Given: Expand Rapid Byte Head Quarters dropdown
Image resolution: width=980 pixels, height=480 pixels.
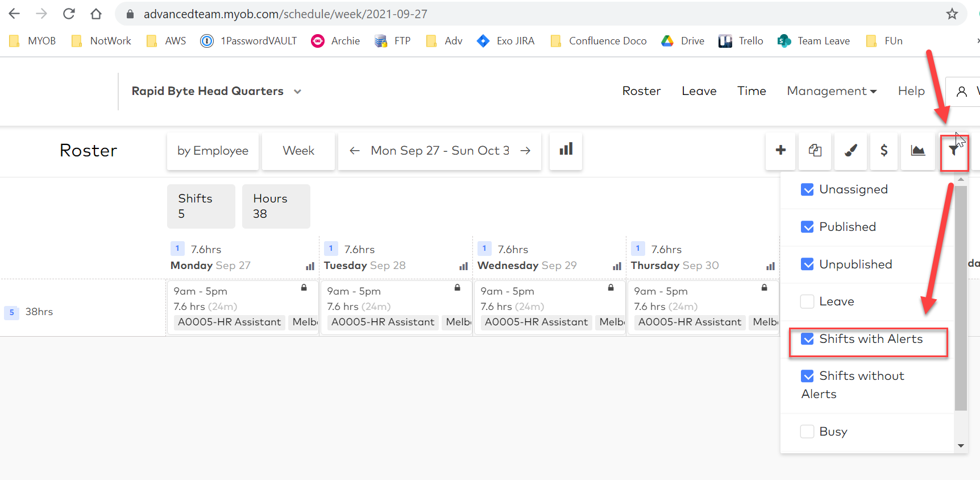Looking at the screenshot, I should point(297,92).
